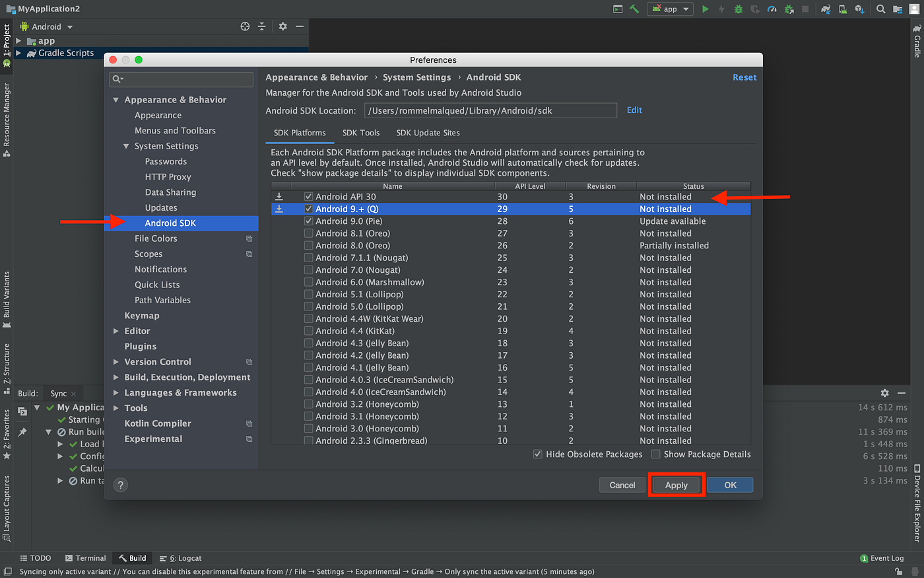Click the Apply button
Image resolution: width=924 pixels, height=578 pixels.
[676, 485]
